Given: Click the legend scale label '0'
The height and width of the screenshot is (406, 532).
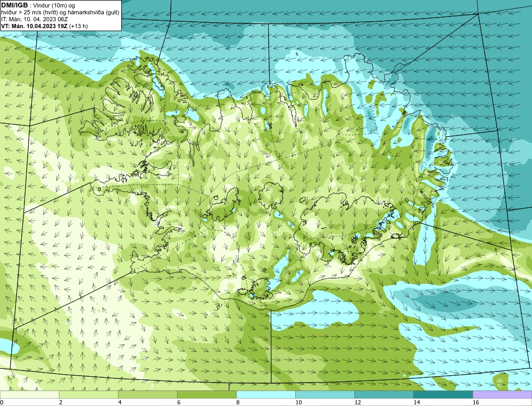Looking at the screenshot, I should click(x=2, y=402).
